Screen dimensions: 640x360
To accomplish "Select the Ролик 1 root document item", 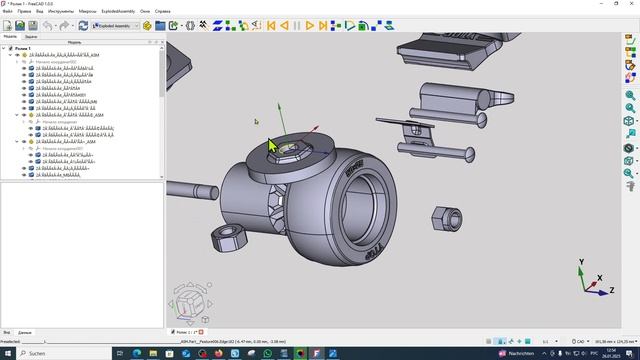I will 23,48.
